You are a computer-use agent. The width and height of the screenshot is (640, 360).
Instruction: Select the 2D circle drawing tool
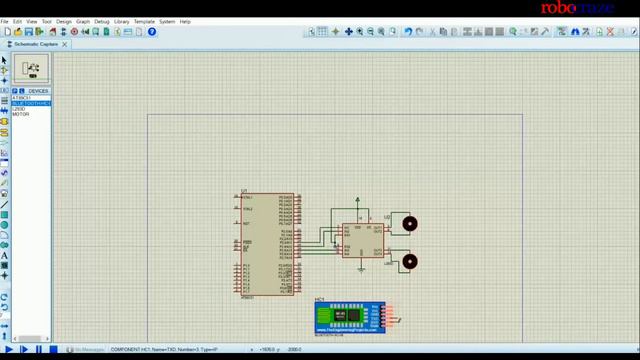pyautogui.click(x=4, y=225)
